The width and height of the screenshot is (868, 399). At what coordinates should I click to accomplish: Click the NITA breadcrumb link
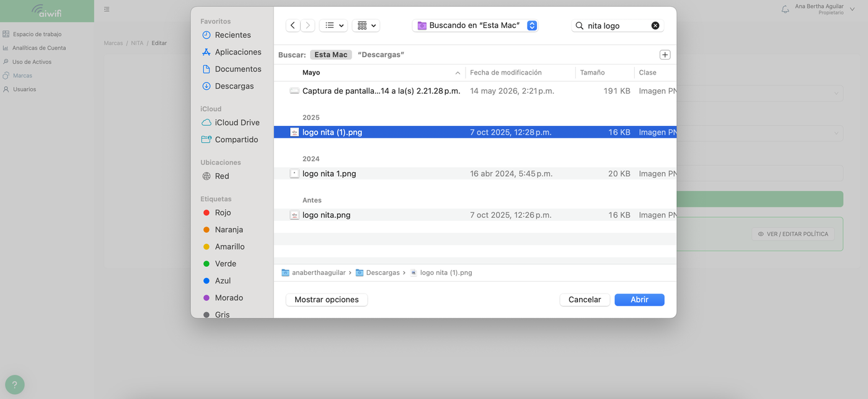(x=137, y=43)
